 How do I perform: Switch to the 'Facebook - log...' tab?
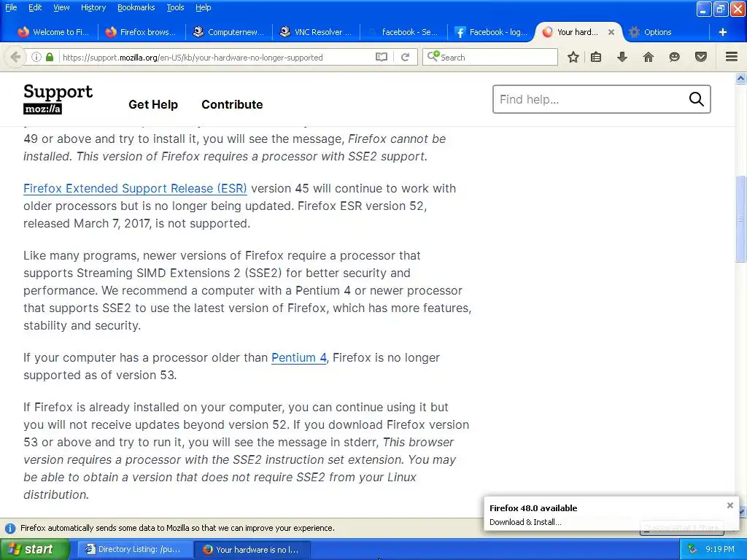click(x=491, y=32)
